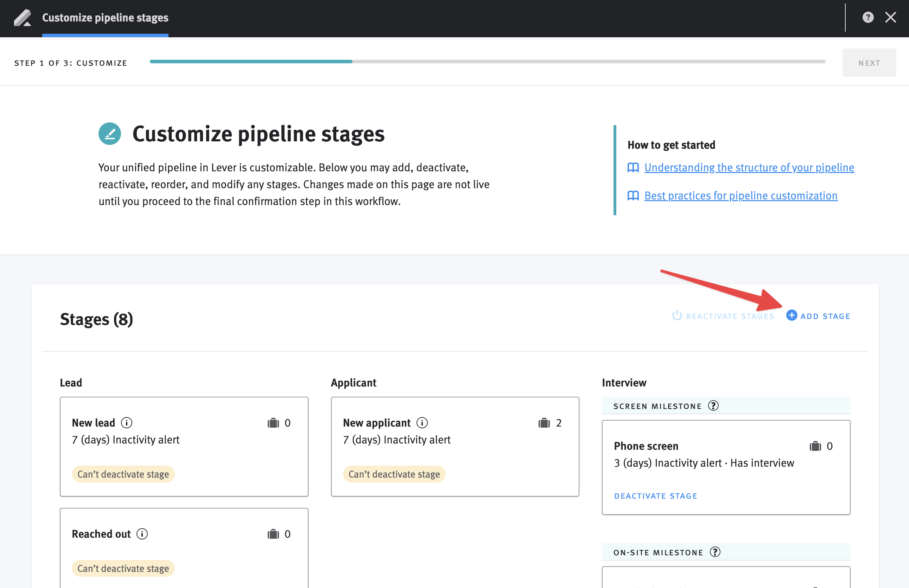
Task: Select the New lead stage card title
Action: (x=93, y=423)
